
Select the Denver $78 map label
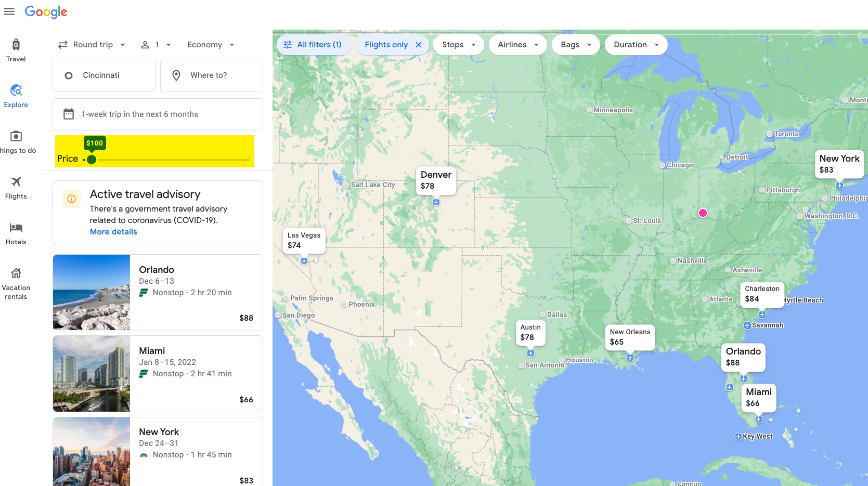[x=436, y=180]
